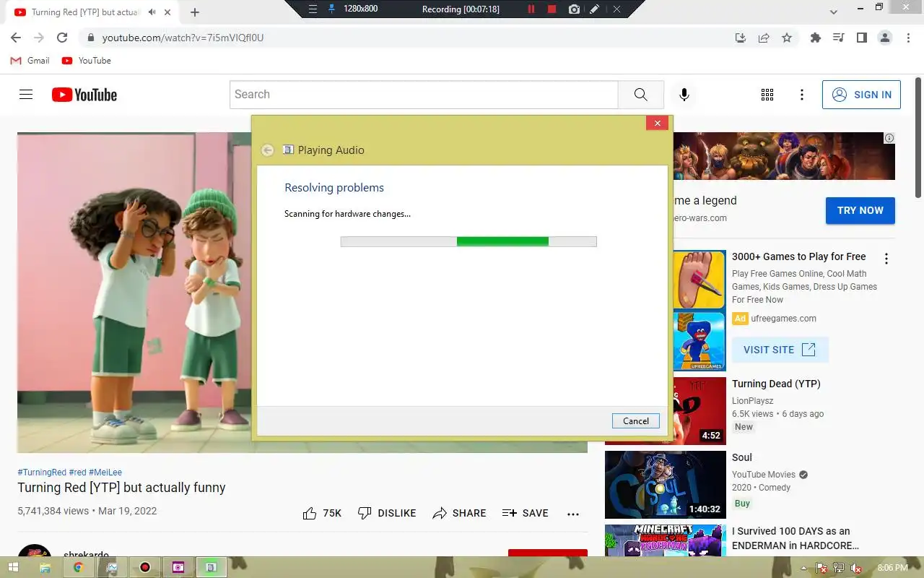Like the video (75K)
Viewport: 924px width, 578px height.
pos(322,513)
